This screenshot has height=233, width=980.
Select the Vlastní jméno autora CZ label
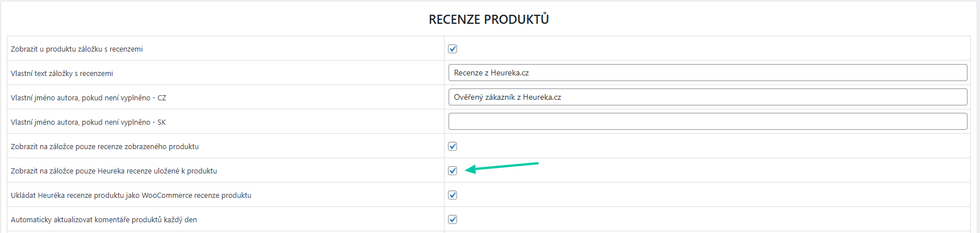[x=89, y=98]
